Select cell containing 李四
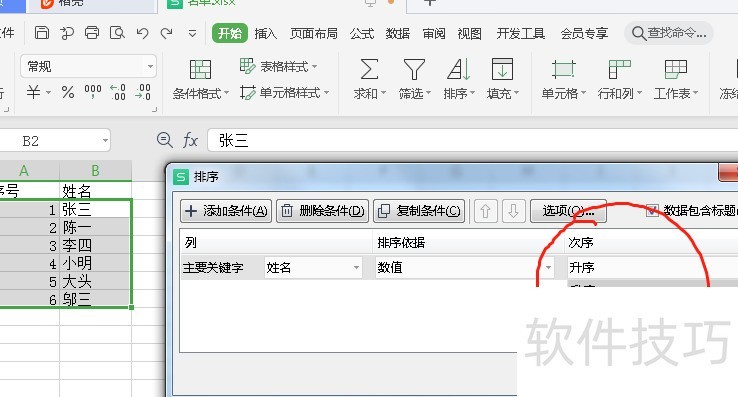 [x=96, y=245]
